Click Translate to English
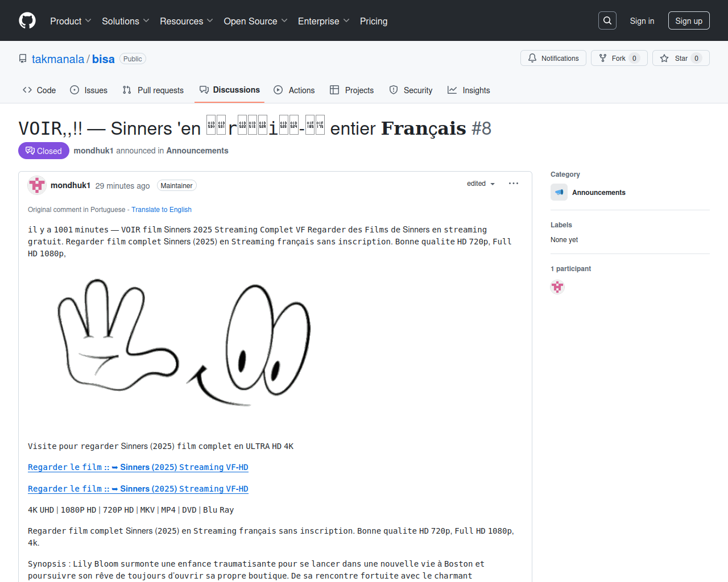728x582 pixels. pyautogui.click(x=162, y=210)
